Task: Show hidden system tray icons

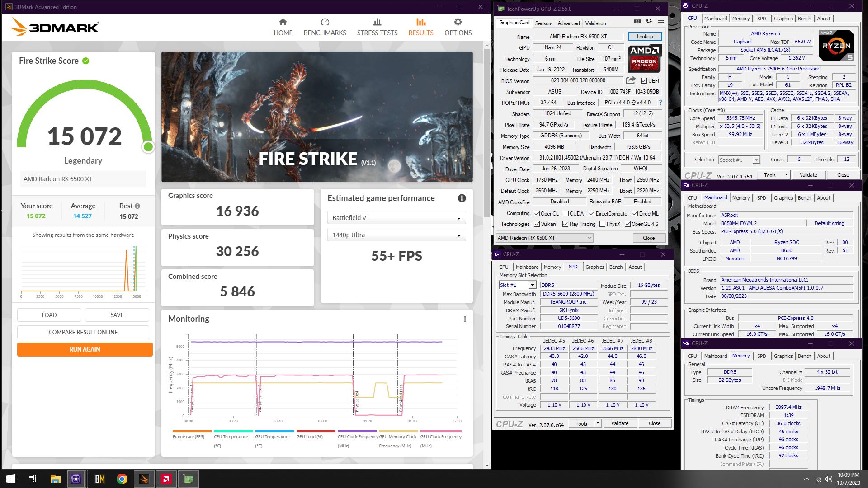Action: (x=807, y=479)
